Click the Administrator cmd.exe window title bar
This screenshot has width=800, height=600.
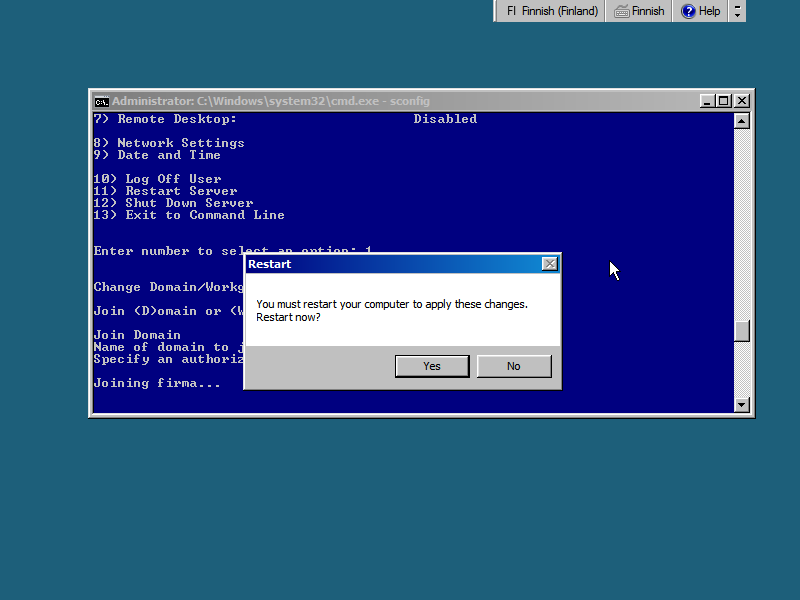[400, 101]
